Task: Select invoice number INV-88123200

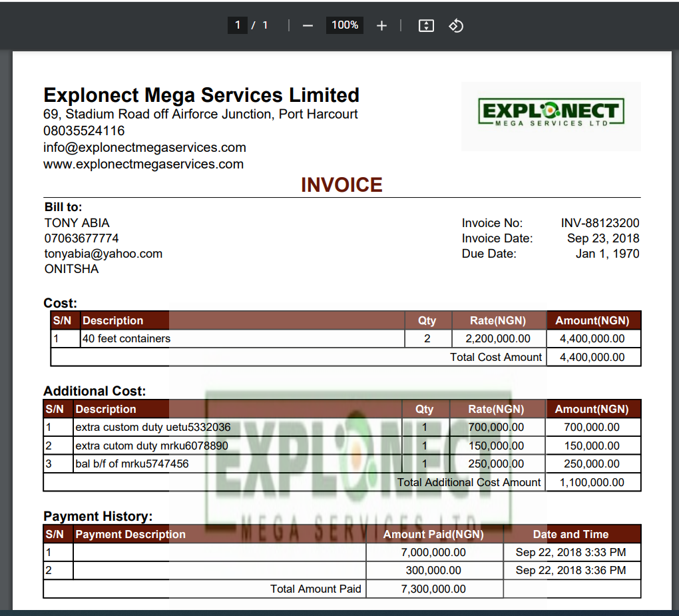Action: tap(600, 223)
